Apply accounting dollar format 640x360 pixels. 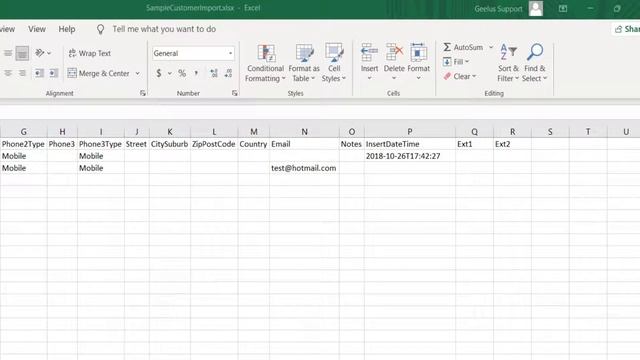(159, 73)
